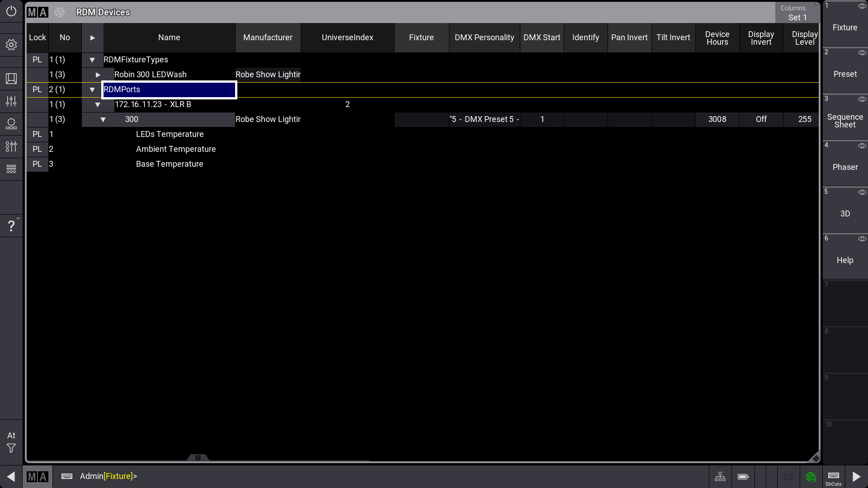Open the Phaser view button
Image resolution: width=868 pixels, height=488 pixels.
[x=845, y=167]
